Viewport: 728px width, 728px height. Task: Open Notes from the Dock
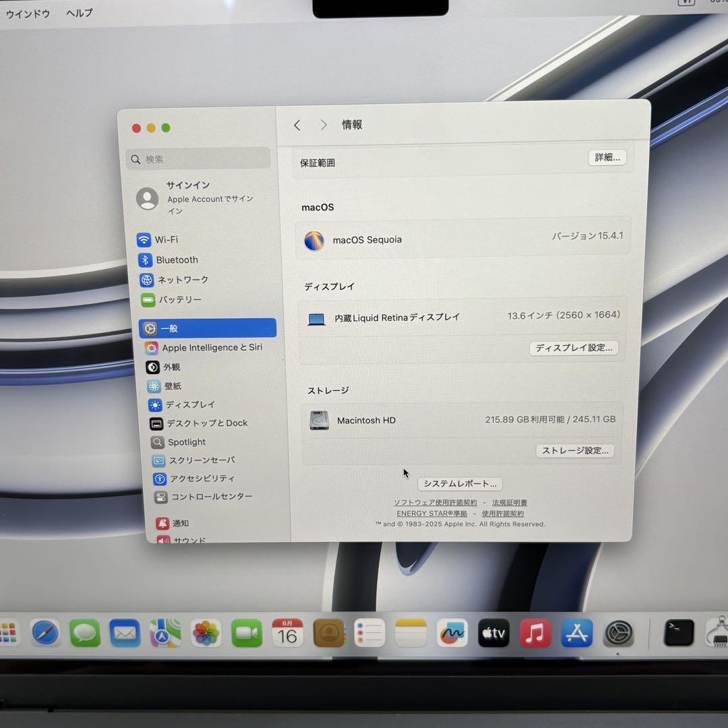[x=411, y=633]
